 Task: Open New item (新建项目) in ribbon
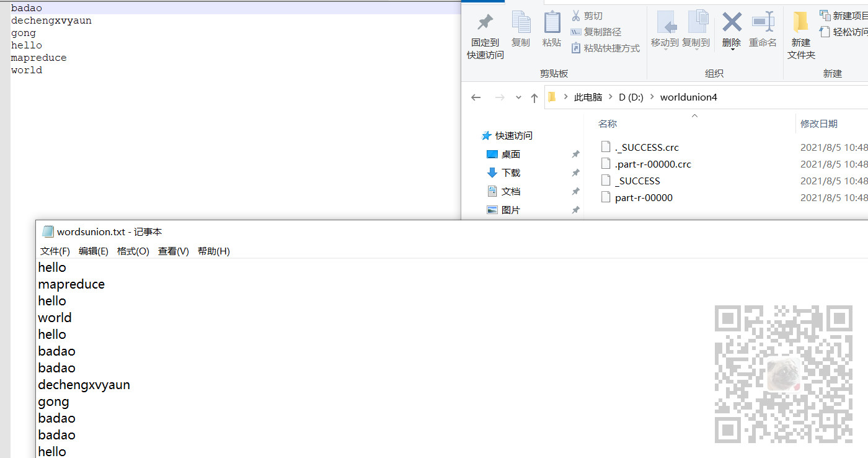(x=844, y=16)
